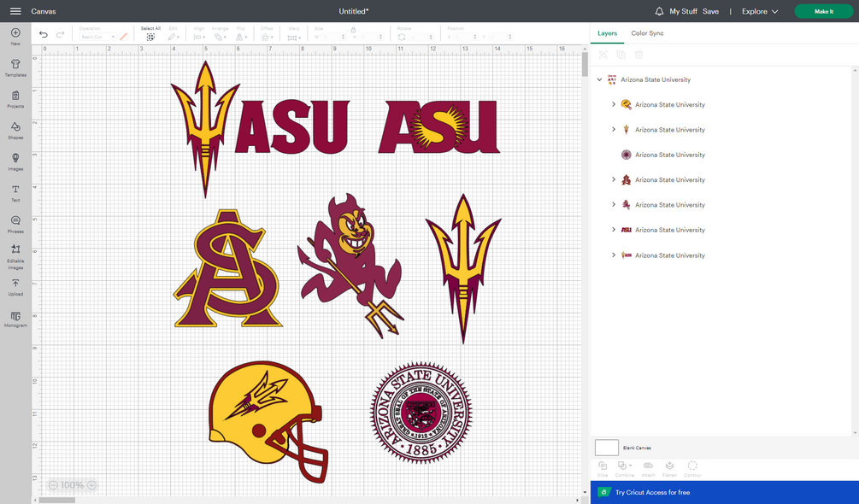Click the green Make It button
Image resolution: width=859 pixels, height=504 pixels.
click(x=823, y=11)
